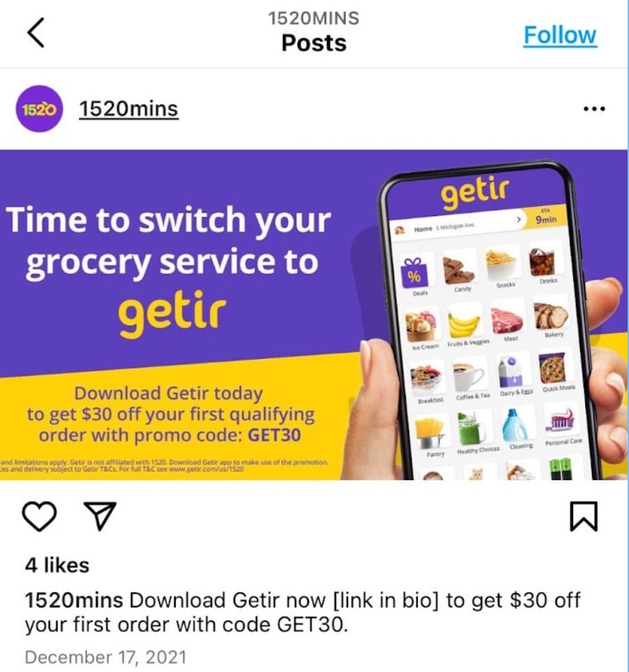Like the post with the heart icon
The width and height of the screenshot is (629, 672).
[39, 516]
